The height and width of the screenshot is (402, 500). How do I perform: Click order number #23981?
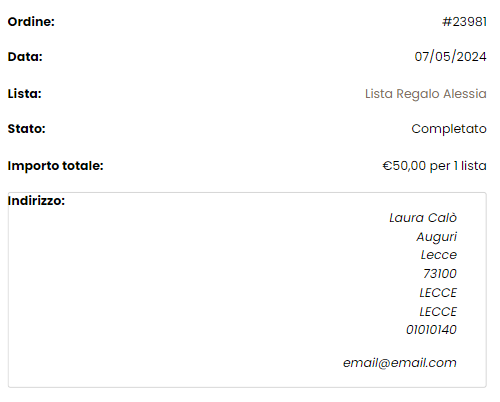click(464, 22)
